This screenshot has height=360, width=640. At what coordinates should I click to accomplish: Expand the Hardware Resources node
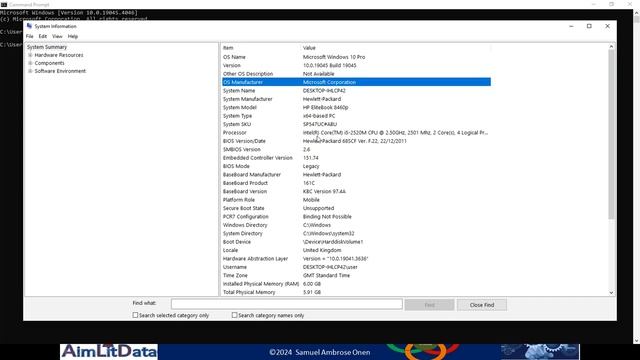(30, 55)
